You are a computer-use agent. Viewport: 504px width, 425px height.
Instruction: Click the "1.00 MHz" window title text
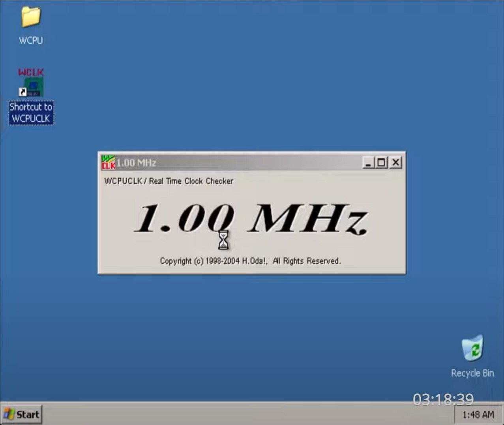coord(137,163)
